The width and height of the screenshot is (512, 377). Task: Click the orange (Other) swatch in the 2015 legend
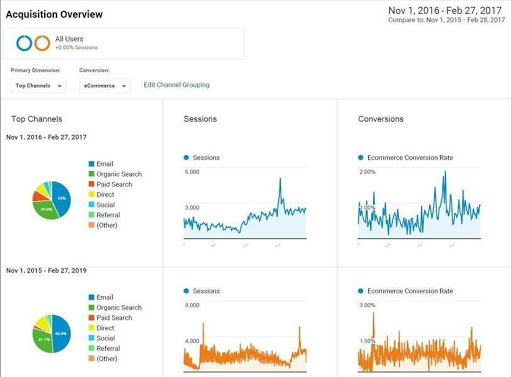click(x=91, y=358)
